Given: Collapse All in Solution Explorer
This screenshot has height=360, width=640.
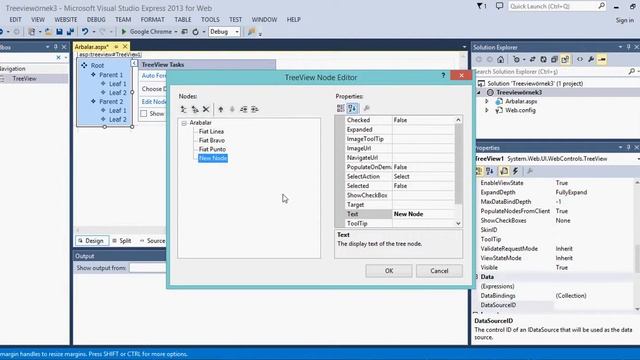Looking at the screenshot, I should coord(554,60).
